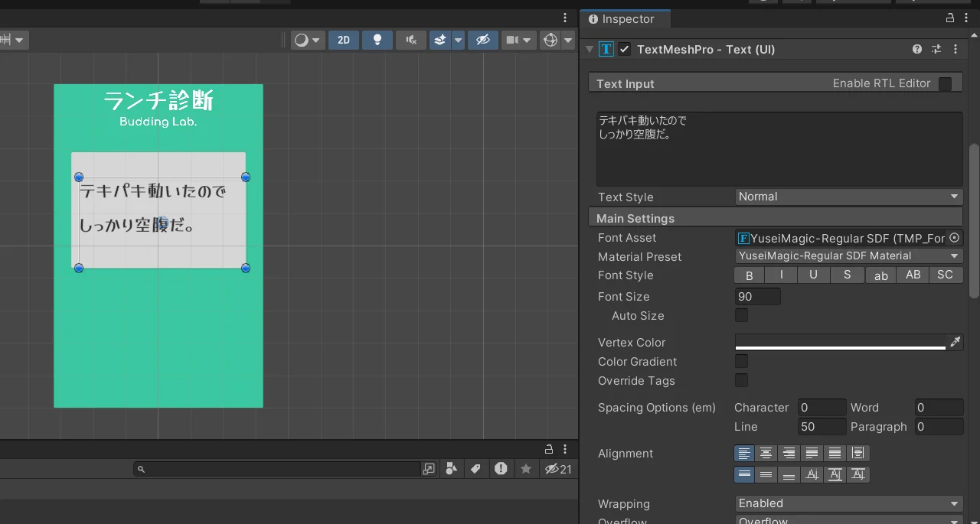Set horizontal alignment to right
Screen dimensions: 980x524
(789, 454)
